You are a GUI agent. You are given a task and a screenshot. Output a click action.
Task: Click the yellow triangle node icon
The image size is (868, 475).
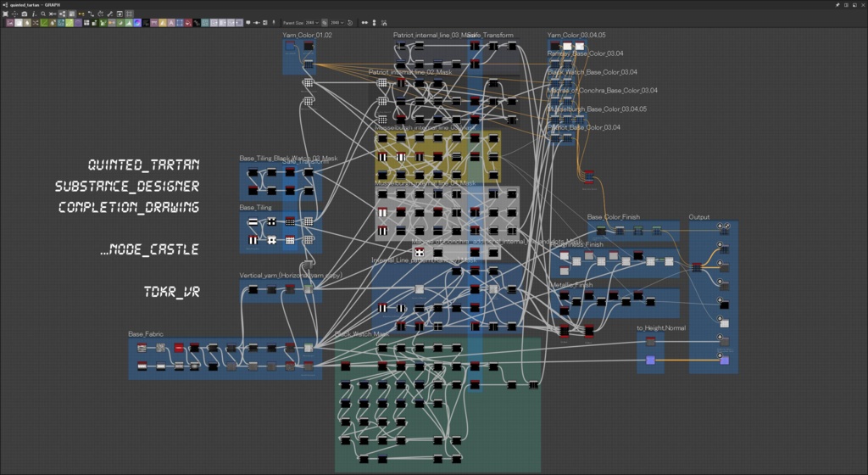tap(162, 23)
